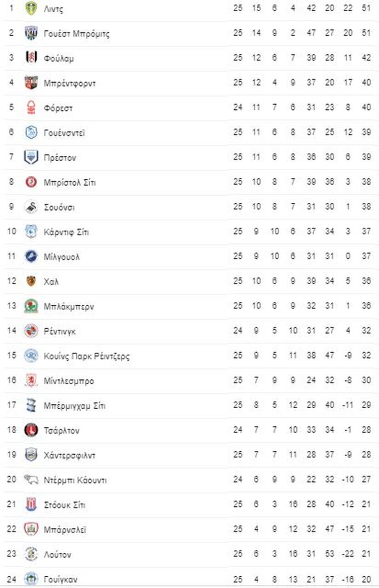
Task: Open the Κάρντιφ Σίτι team link
Action: pos(66,232)
